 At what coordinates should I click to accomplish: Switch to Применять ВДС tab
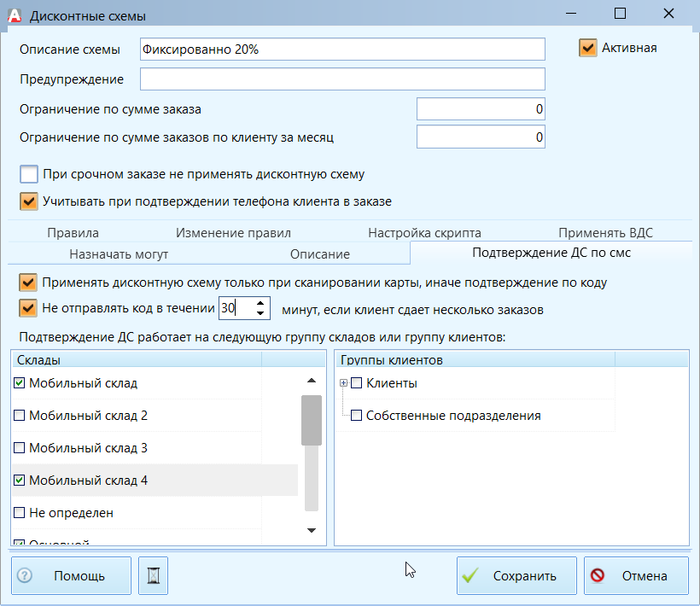click(x=605, y=232)
